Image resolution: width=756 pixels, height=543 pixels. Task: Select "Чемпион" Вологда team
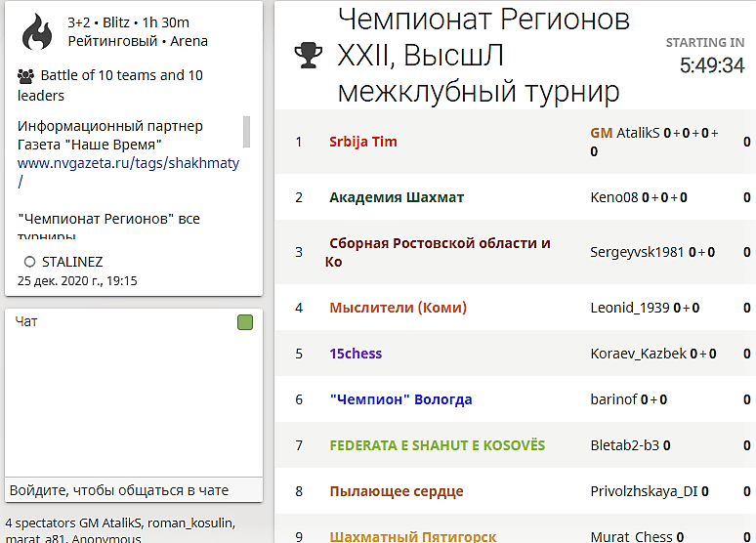point(400,399)
